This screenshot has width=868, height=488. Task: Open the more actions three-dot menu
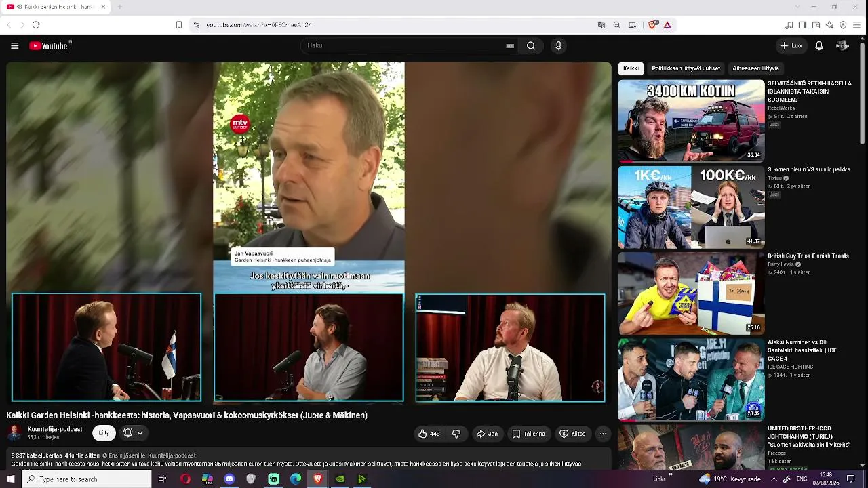[603, 434]
